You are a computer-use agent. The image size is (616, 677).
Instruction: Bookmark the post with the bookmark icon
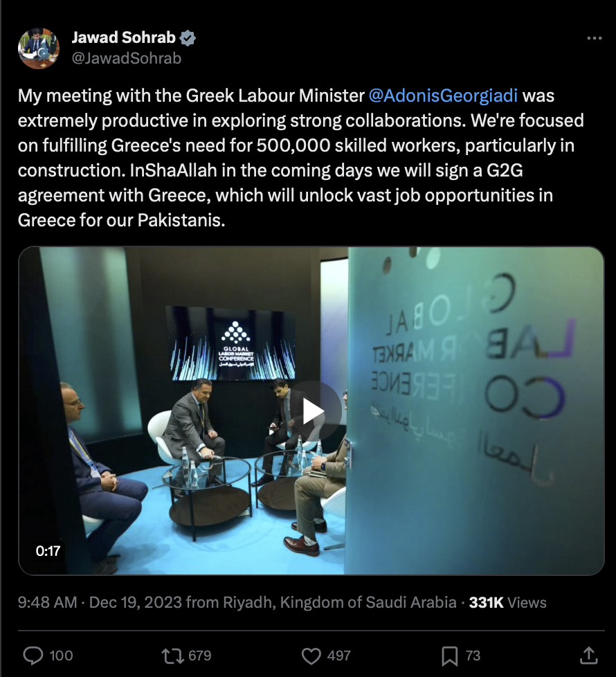click(449, 656)
